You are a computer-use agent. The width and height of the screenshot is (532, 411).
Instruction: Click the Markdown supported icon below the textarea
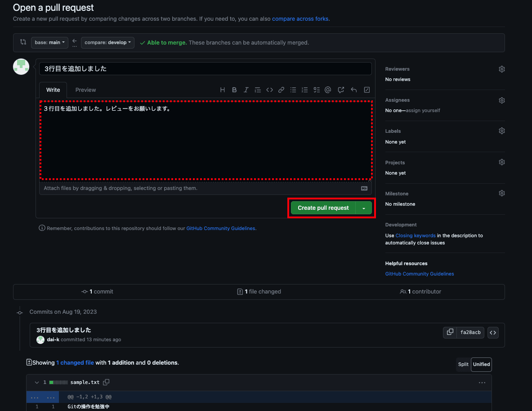364,188
